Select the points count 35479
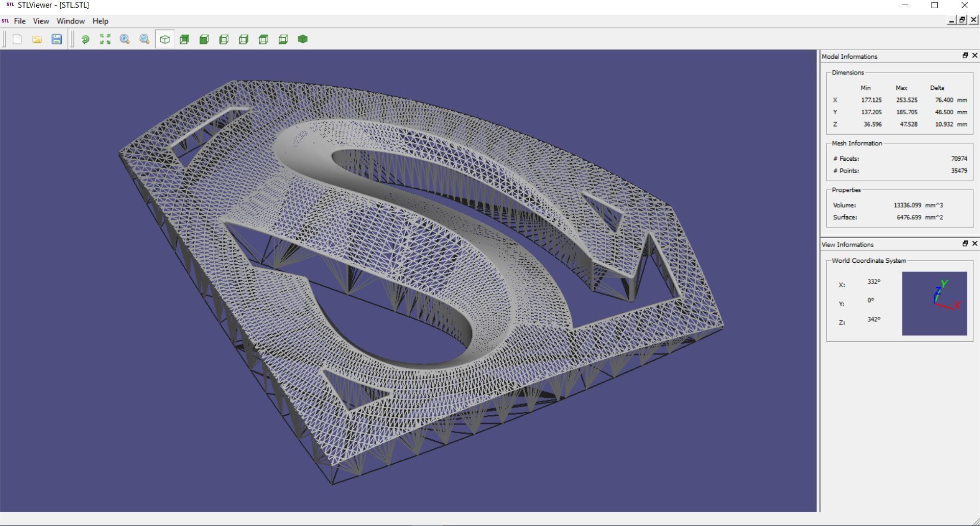The image size is (980, 526). coord(959,171)
